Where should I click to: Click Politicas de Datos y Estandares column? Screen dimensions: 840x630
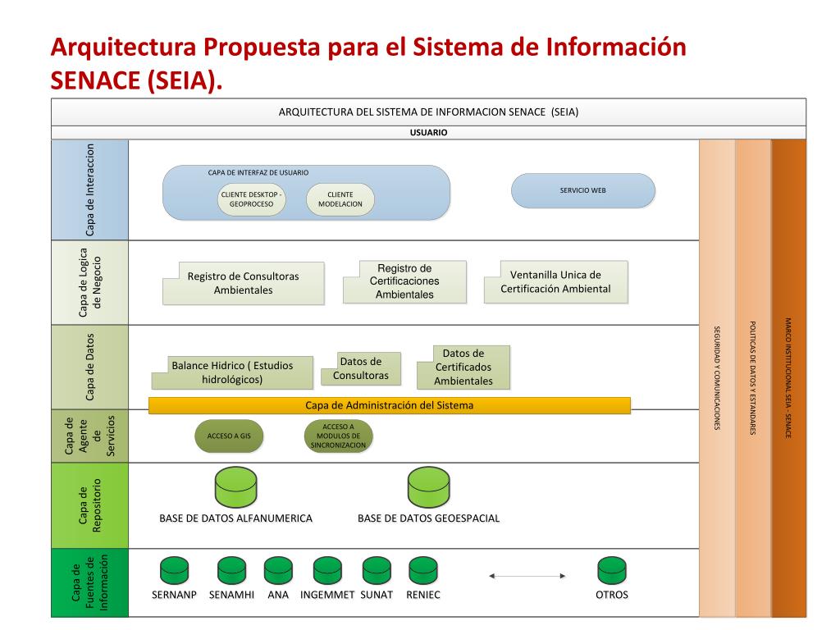point(753,378)
